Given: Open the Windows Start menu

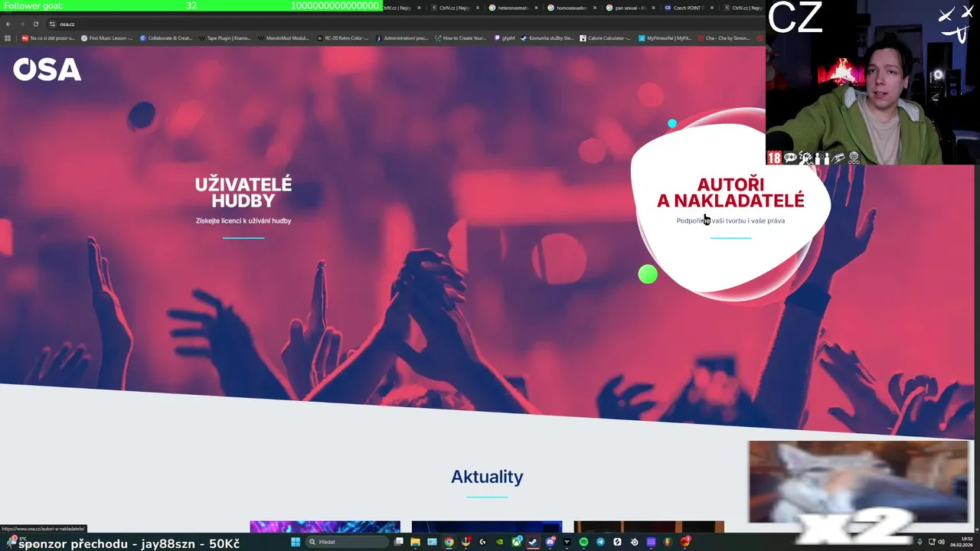Looking at the screenshot, I should click(x=296, y=542).
